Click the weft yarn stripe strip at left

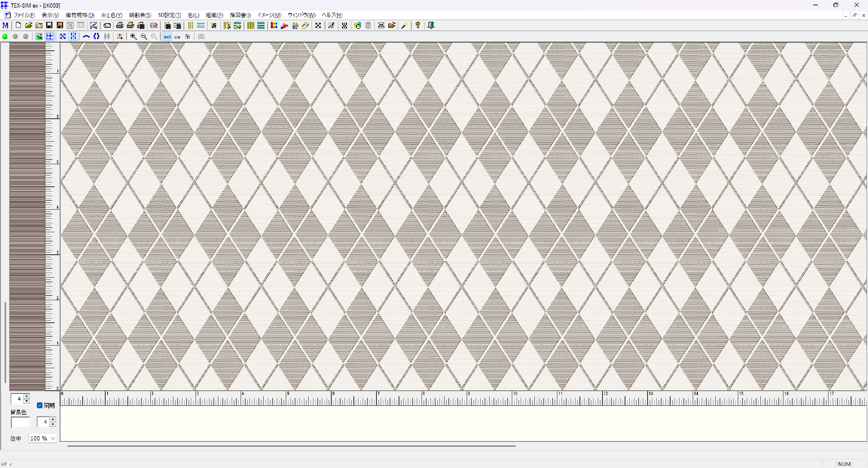(27, 216)
